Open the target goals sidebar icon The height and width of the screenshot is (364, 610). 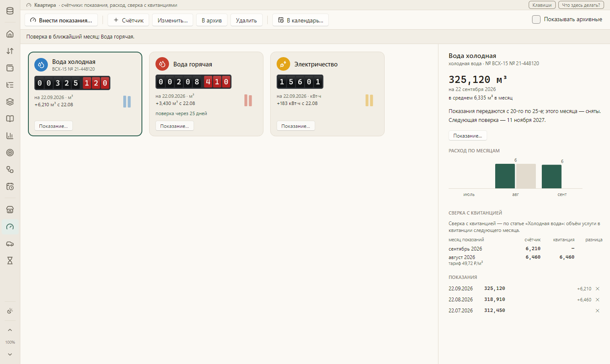click(x=10, y=152)
